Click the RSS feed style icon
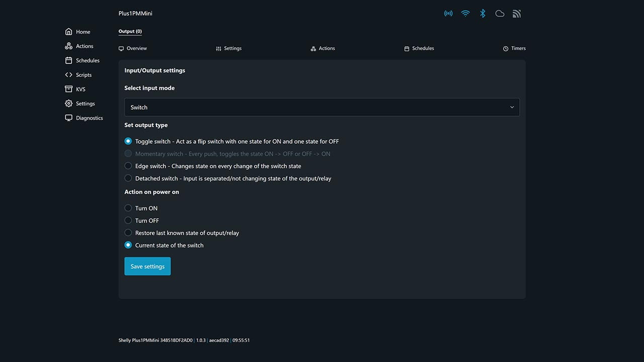 517,14
